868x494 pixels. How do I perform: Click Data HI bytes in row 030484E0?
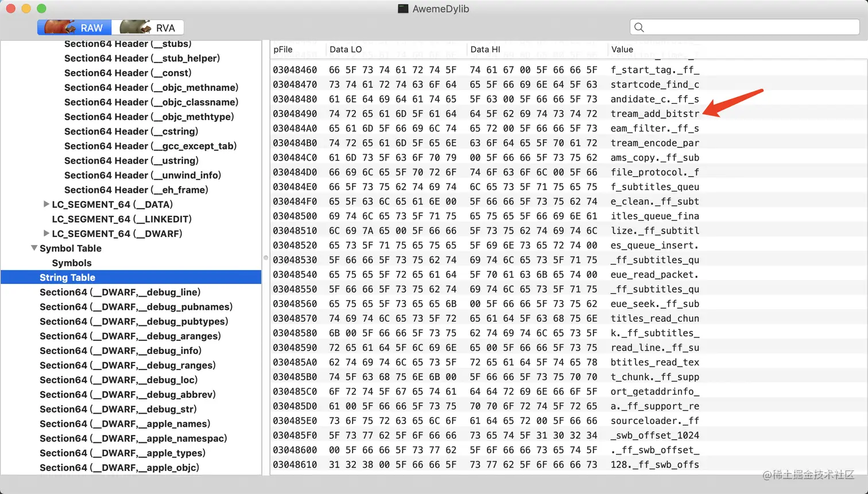[534, 186]
